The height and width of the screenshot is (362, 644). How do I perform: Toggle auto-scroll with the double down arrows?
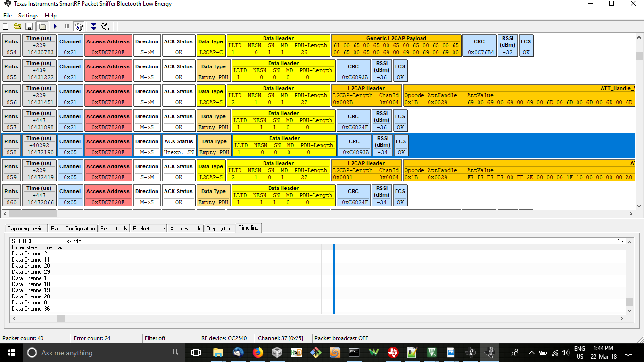coord(93,26)
